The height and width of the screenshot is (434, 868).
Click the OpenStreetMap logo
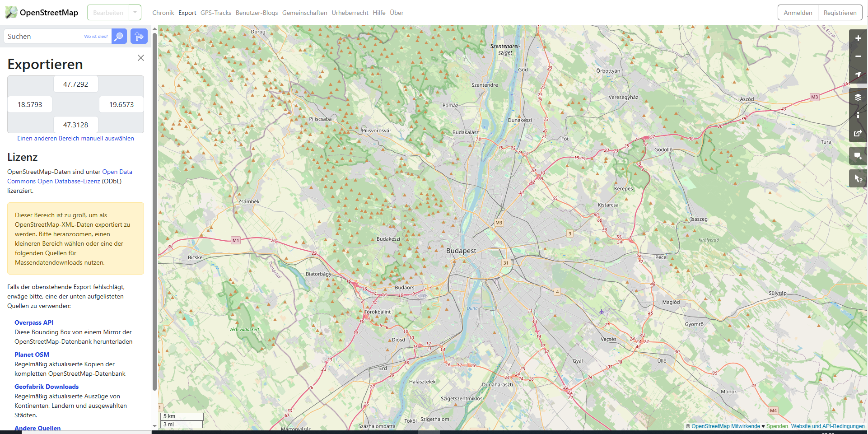pos(42,13)
